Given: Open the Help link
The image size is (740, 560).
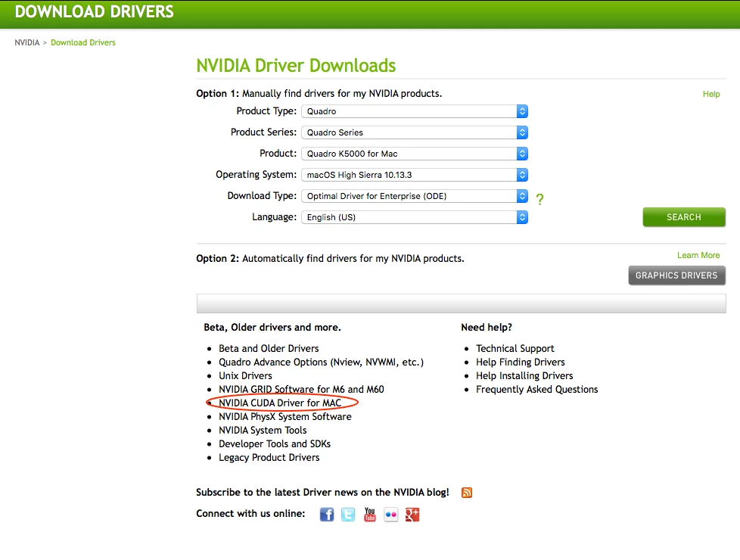Looking at the screenshot, I should point(711,94).
